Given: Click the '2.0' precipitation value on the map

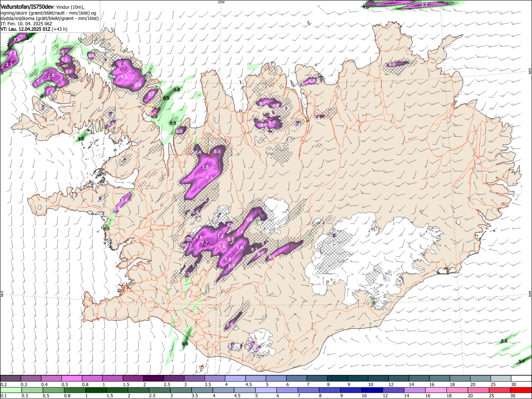Looking at the screenshot, I should click(x=52, y=75).
